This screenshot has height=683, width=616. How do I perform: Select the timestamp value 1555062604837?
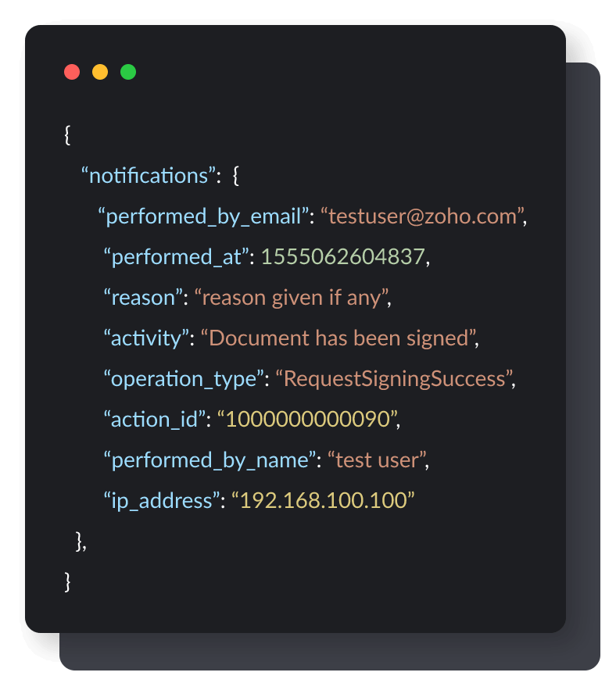click(343, 257)
